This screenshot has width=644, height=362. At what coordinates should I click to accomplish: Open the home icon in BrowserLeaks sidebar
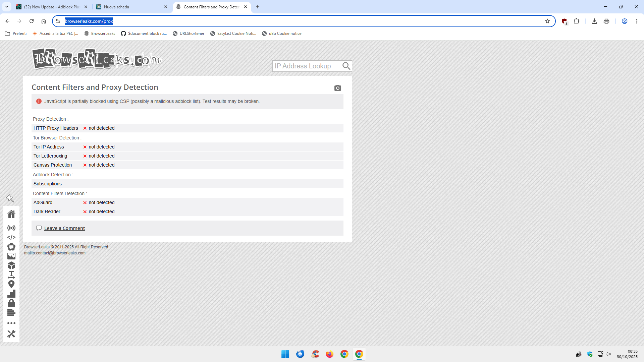[x=11, y=214]
